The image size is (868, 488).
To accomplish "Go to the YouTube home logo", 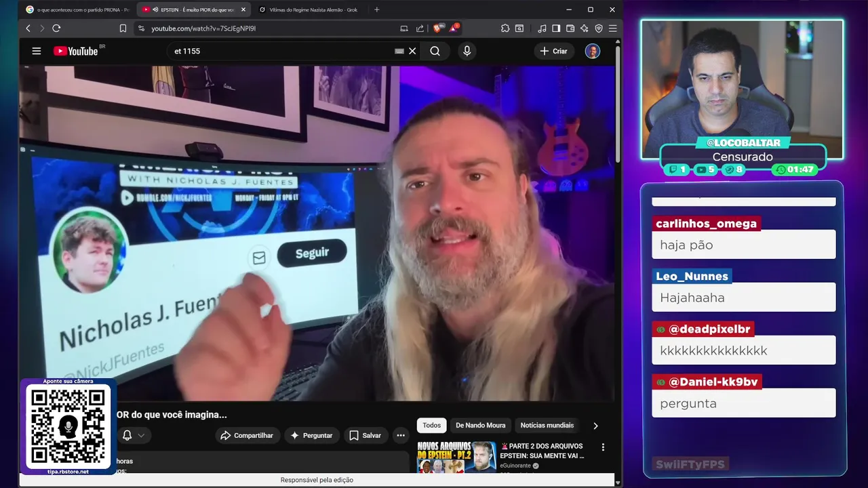I will click(x=76, y=51).
